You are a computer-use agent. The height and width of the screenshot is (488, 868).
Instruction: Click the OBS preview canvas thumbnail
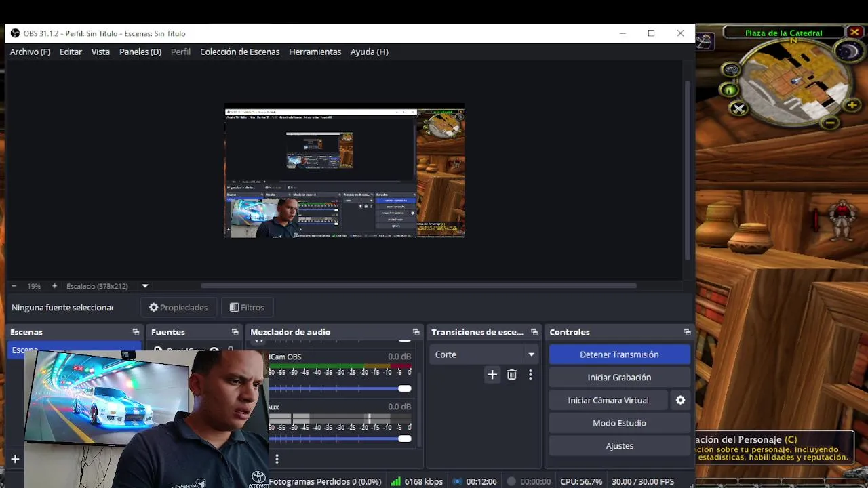(x=344, y=171)
